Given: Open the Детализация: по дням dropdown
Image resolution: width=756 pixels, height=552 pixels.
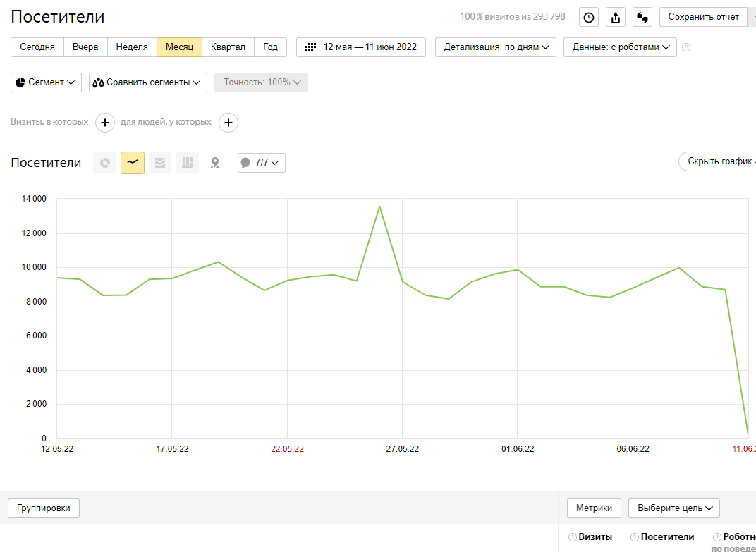Looking at the screenshot, I should coord(496,47).
